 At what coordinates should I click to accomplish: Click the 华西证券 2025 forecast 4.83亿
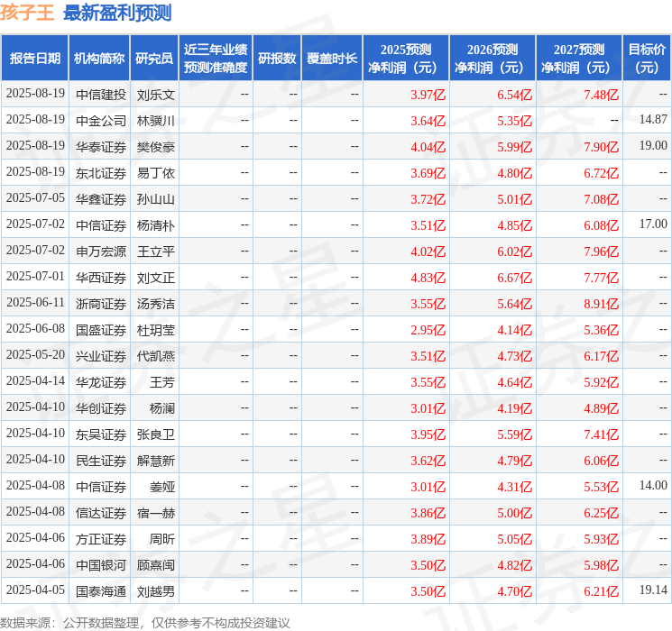click(428, 278)
